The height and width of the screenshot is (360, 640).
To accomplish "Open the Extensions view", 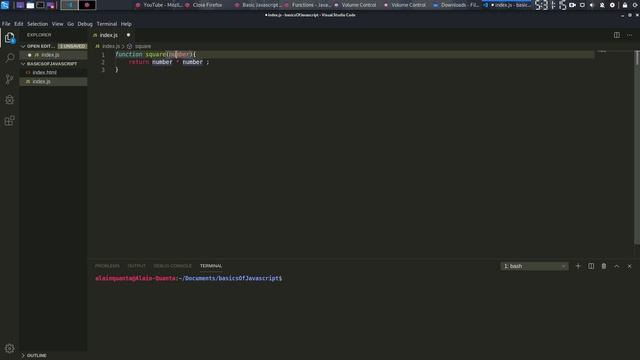I will pyautogui.click(x=9, y=121).
